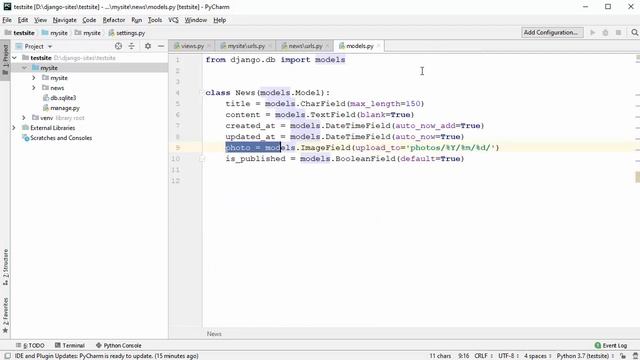The height and width of the screenshot is (360, 640).
Task: Click collapse all icon in Project panel
Action: coord(131,46)
